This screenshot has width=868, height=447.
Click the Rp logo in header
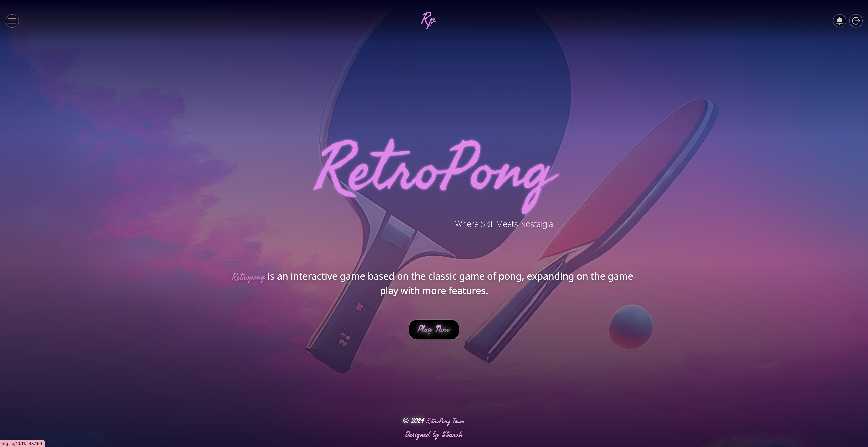click(x=428, y=20)
